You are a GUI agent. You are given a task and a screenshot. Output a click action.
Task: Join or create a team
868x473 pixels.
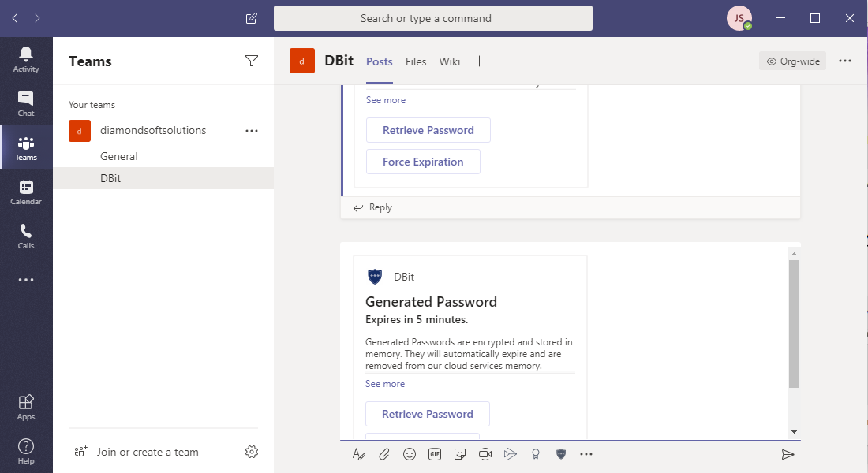click(137, 452)
